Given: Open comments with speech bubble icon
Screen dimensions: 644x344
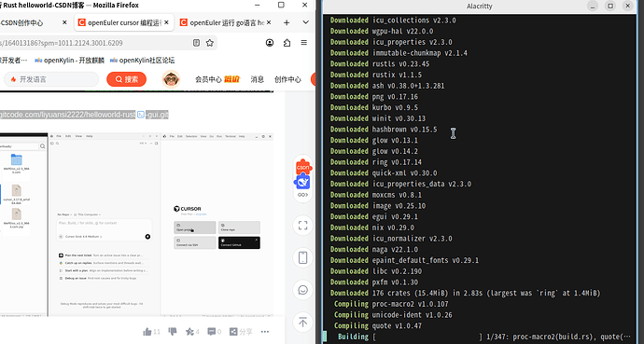Looking at the screenshot, I should (x=214, y=332).
